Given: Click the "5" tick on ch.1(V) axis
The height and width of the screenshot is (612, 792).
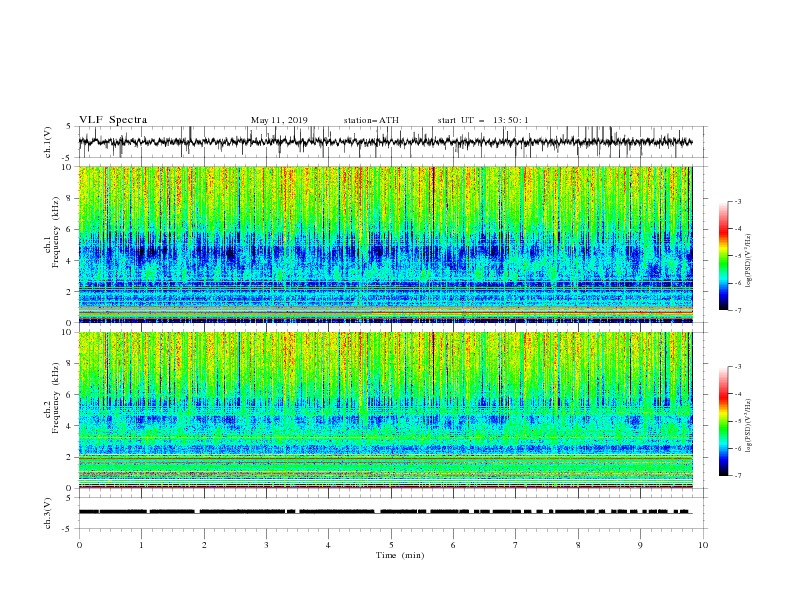Looking at the screenshot, I should pyautogui.click(x=69, y=126).
